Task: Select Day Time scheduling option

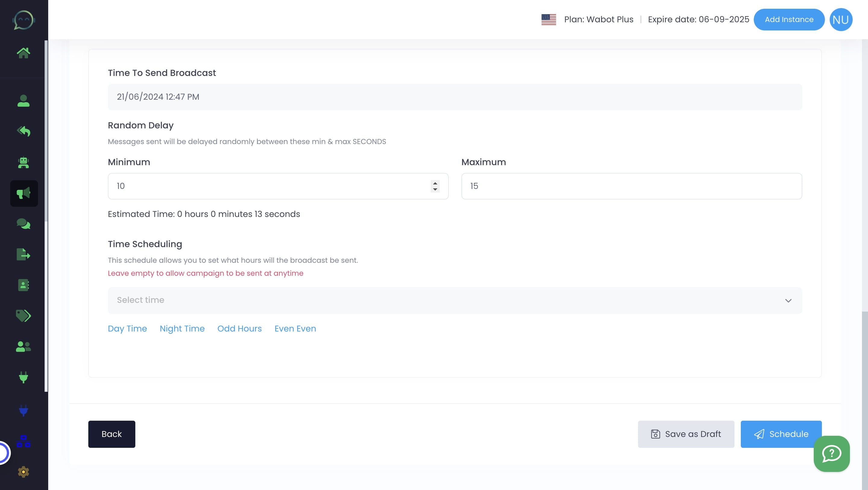Action: click(127, 328)
